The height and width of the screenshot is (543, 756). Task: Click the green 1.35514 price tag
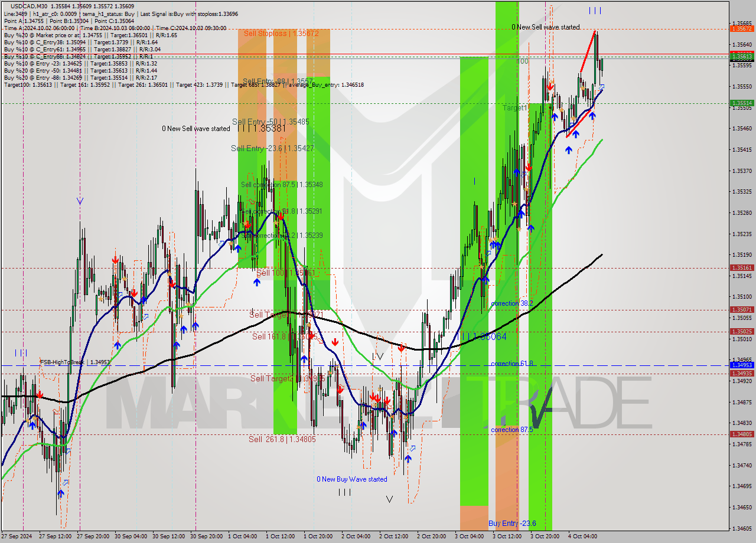tap(742, 103)
